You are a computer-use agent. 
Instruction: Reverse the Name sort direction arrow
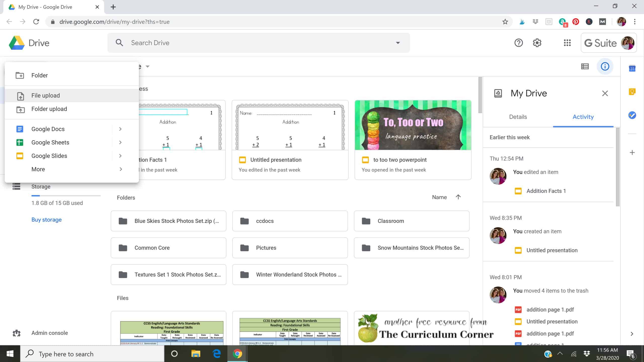tap(458, 197)
